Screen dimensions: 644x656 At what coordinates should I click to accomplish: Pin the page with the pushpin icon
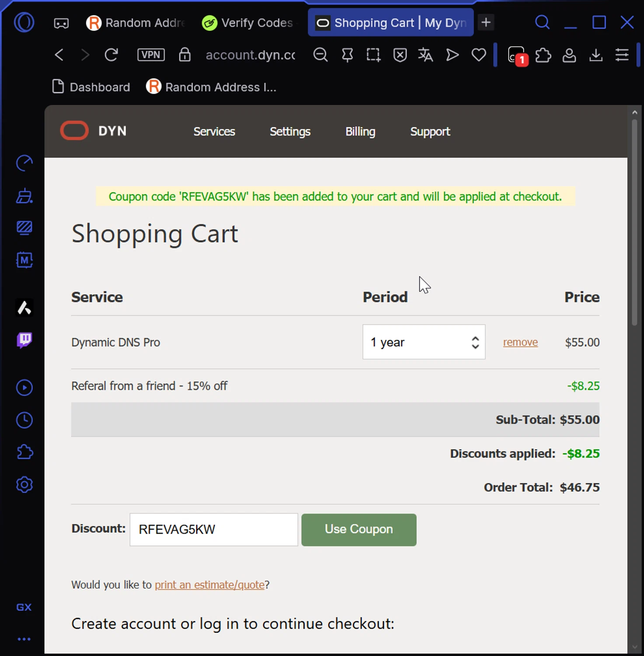347,55
